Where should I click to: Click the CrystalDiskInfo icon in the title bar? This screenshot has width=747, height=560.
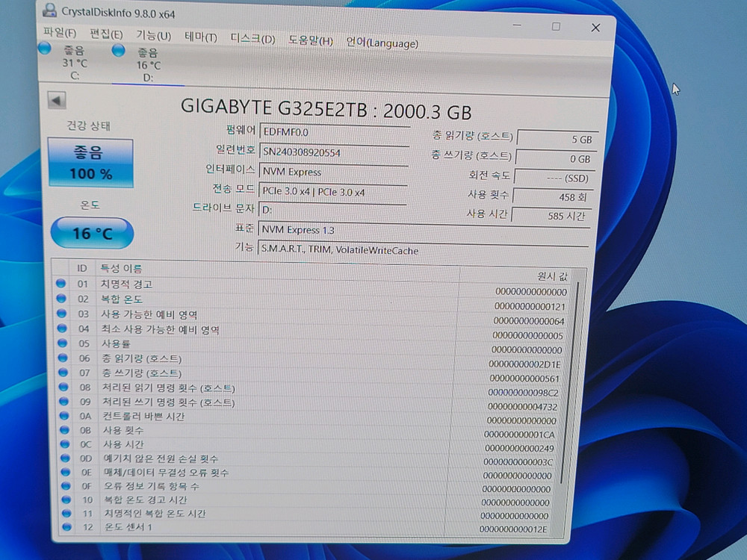point(50,10)
